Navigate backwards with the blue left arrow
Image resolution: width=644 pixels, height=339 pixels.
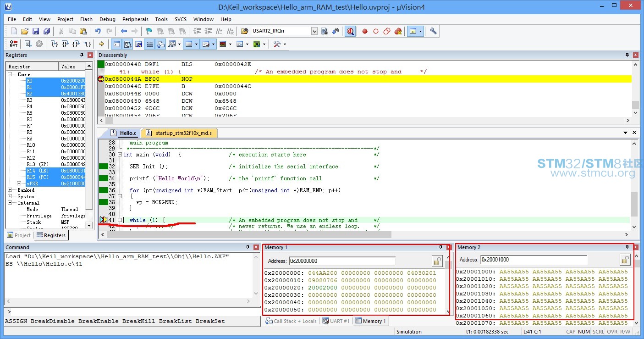[x=124, y=31]
